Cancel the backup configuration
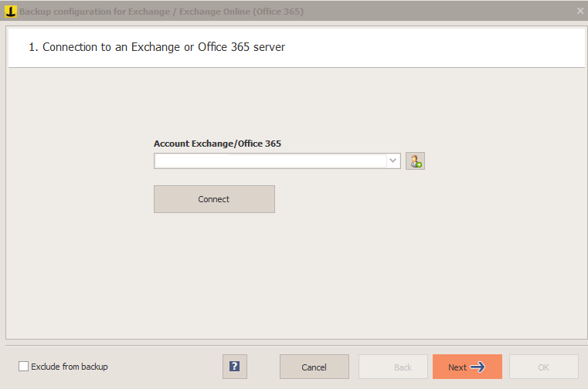 (x=314, y=367)
